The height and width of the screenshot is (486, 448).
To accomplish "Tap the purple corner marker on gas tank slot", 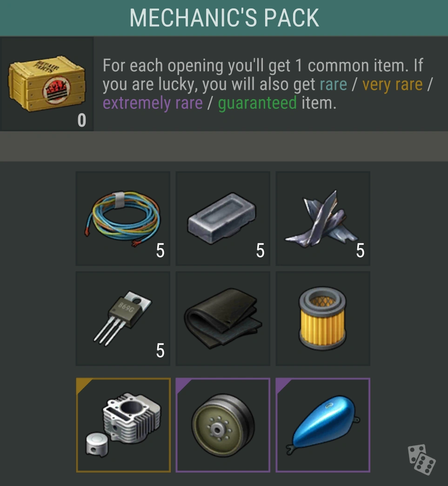I will tap(282, 385).
